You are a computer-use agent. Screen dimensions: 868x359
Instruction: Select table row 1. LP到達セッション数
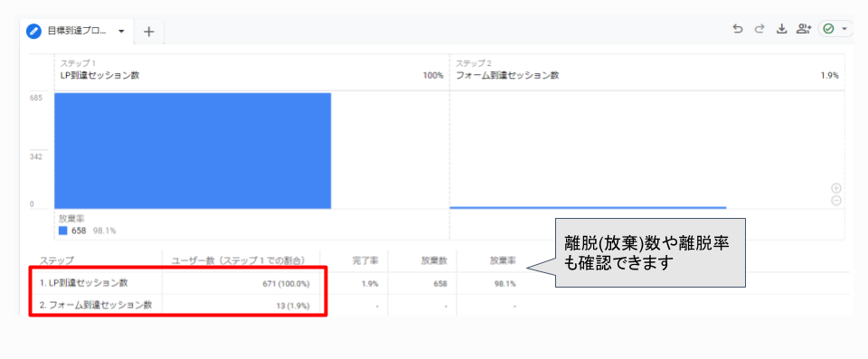click(83, 283)
